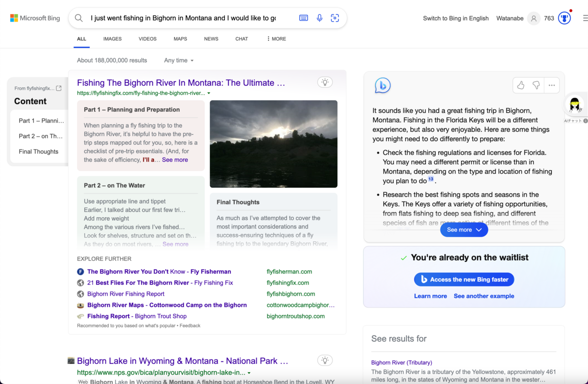Click the 763 rewards points count

click(x=549, y=18)
